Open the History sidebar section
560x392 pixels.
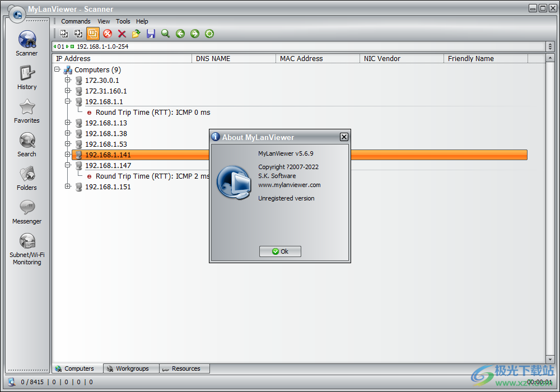pos(27,77)
